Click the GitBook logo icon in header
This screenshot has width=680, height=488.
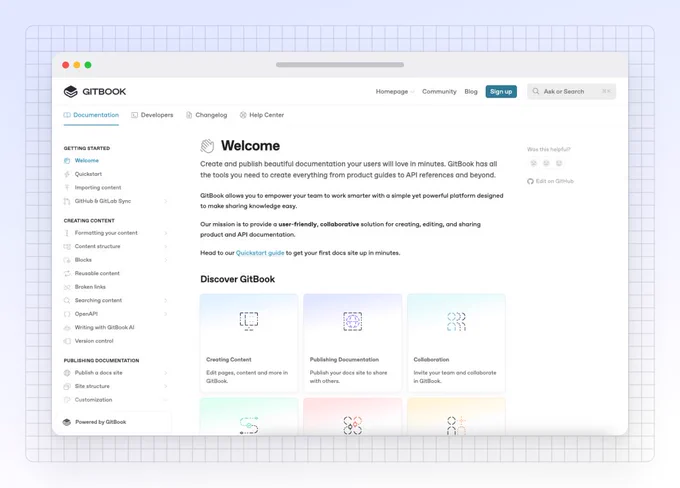click(x=70, y=92)
